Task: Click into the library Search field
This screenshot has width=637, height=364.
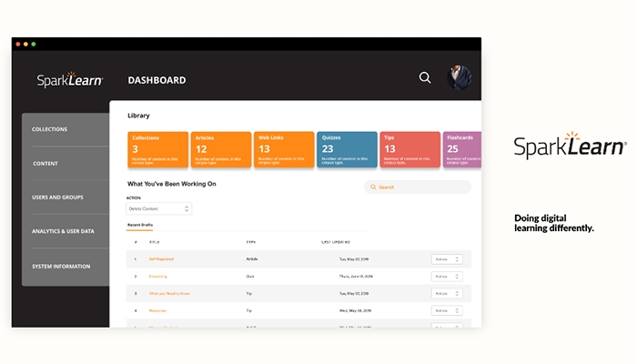Action: tap(418, 187)
